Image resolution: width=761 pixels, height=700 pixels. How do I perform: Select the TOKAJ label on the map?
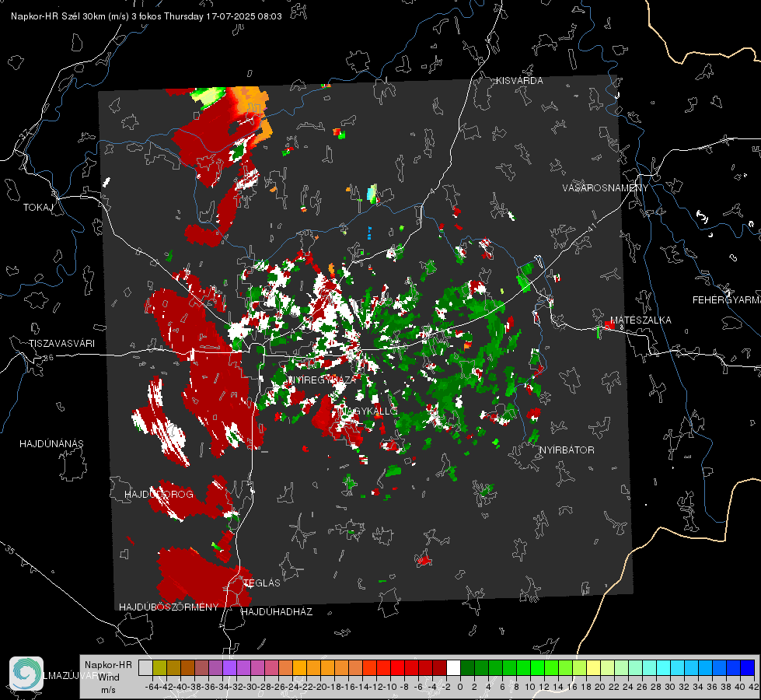point(38,208)
